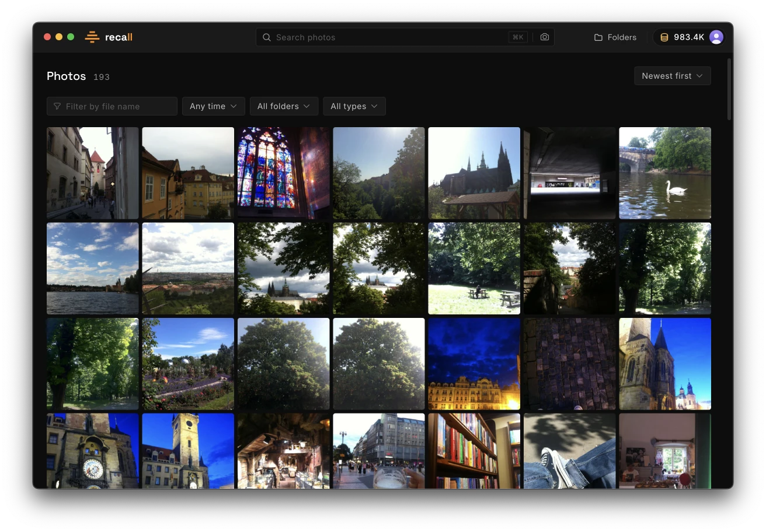Click the Filter by file name field
The width and height of the screenshot is (766, 532).
tap(112, 106)
